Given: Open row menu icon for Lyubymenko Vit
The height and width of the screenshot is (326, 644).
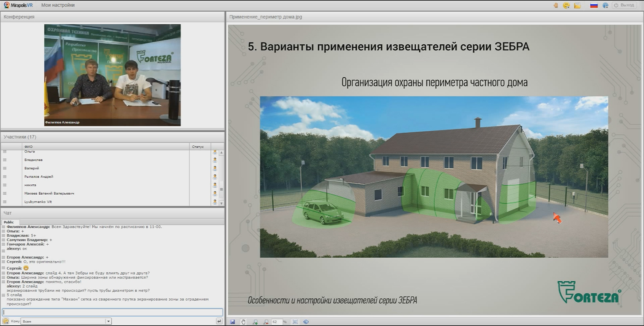Looking at the screenshot, I should (5, 202).
